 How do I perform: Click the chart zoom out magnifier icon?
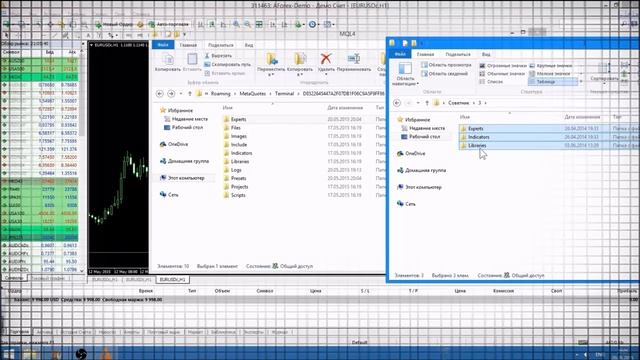point(247,24)
